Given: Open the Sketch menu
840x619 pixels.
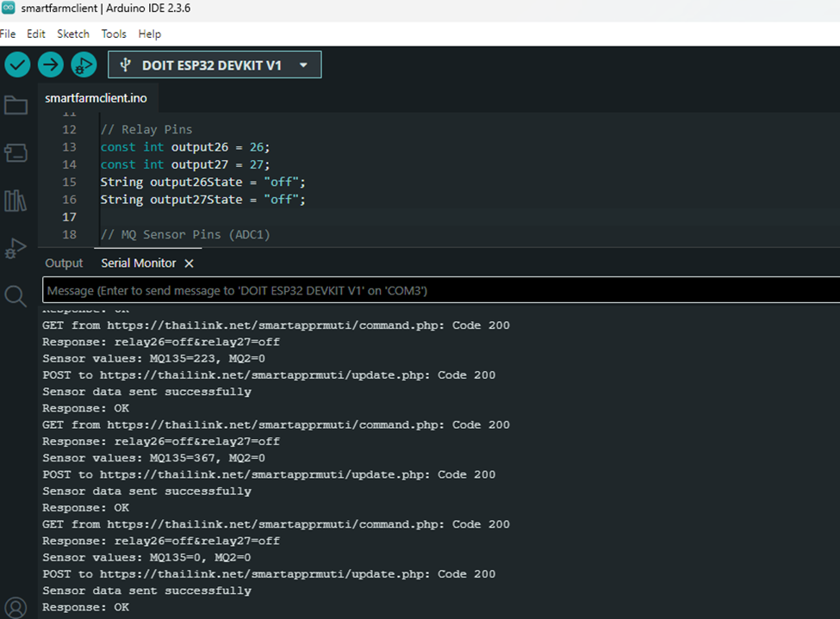Looking at the screenshot, I should [73, 34].
